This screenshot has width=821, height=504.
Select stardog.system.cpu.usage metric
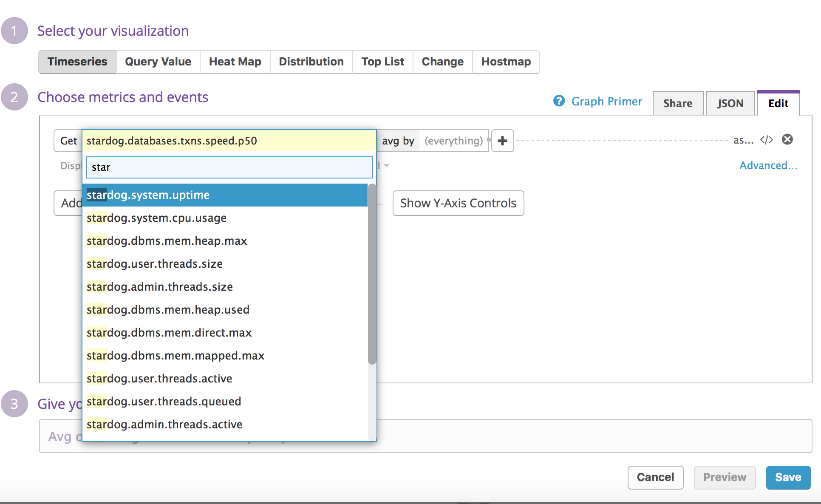[x=225, y=218]
